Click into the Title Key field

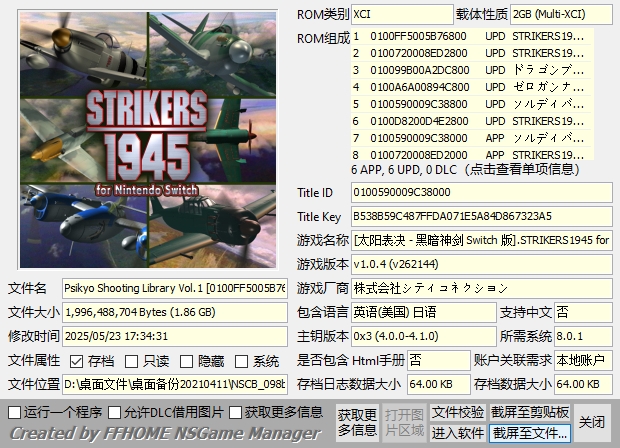pos(480,216)
